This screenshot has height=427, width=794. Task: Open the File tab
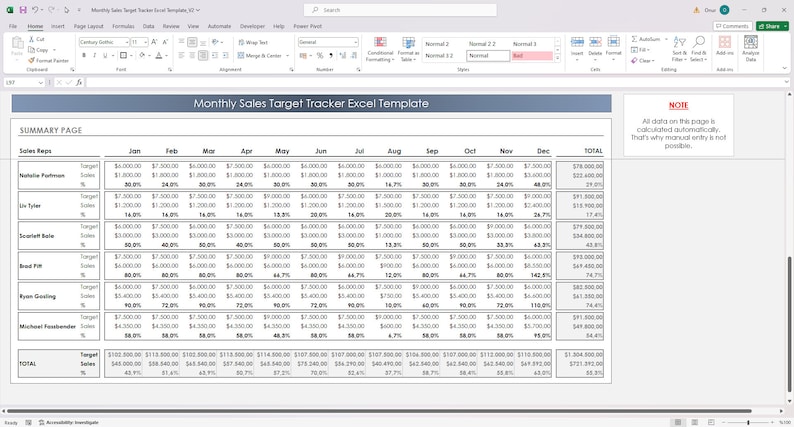pos(13,26)
